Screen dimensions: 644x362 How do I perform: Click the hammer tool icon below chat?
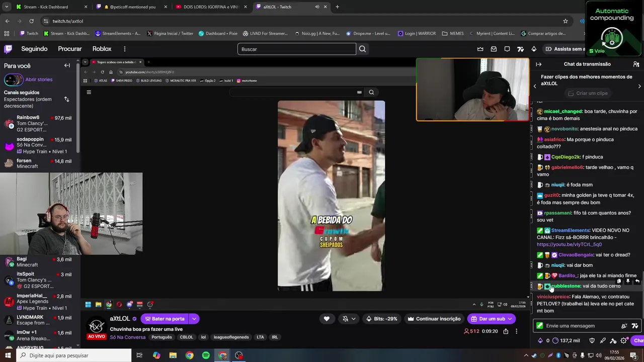[613, 340]
